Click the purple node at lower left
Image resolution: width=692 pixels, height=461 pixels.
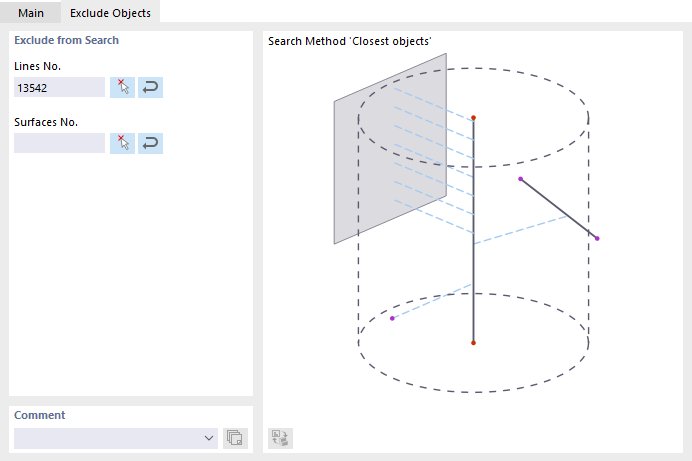pyautogui.click(x=392, y=318)
